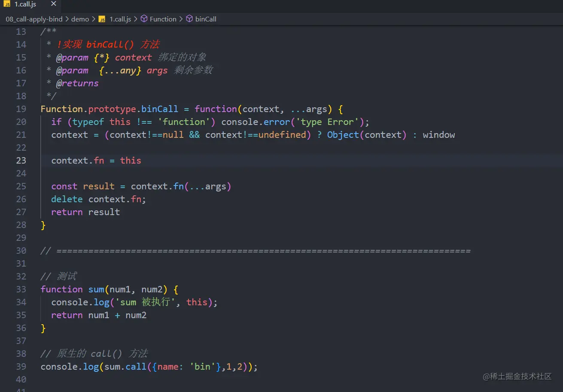Viewport: 563px width, 392px height.
Task: Click 'const' keyword on line 25
Action: [x=64, y=186]
